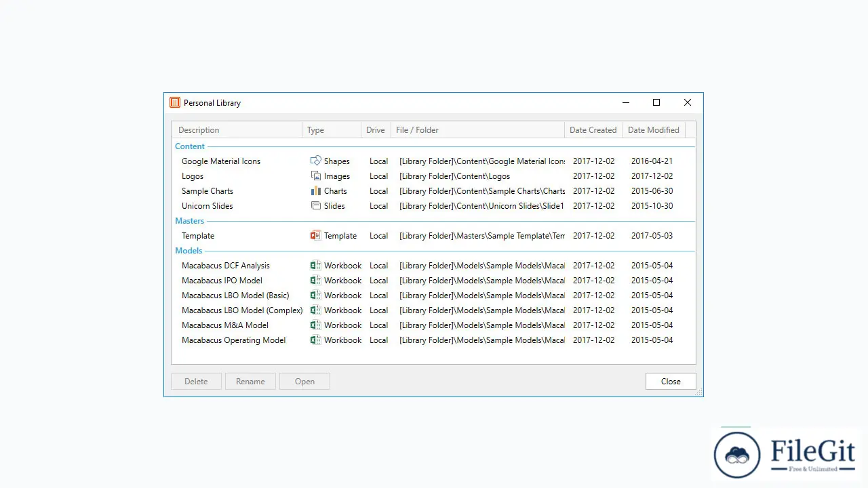
Task: Click the 2015-06-30 modified date
Action: (x=652, y=191)
